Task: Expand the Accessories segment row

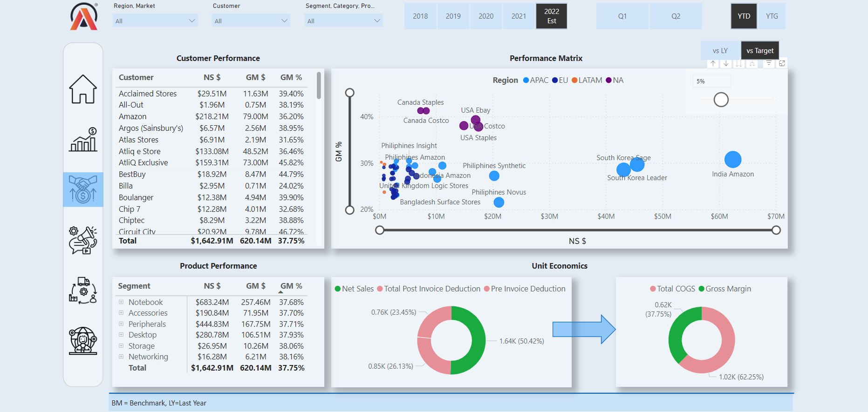Action: pos(121,313)
